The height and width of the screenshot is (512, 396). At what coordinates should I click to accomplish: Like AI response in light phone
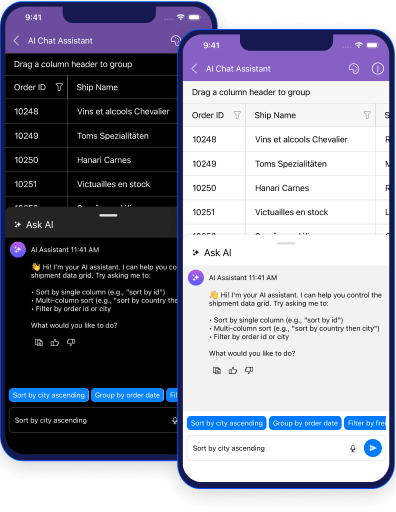pos(233,370)
